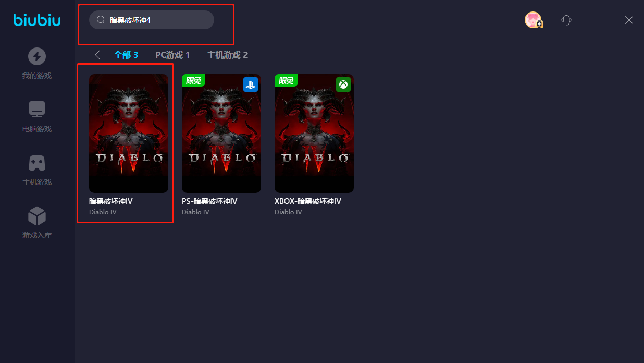This screenshot has width=644, height=363.
Task: Click Diablo IV subtitle under PS-暗黑破坏神IV
Action: click(x=195, y=212)
